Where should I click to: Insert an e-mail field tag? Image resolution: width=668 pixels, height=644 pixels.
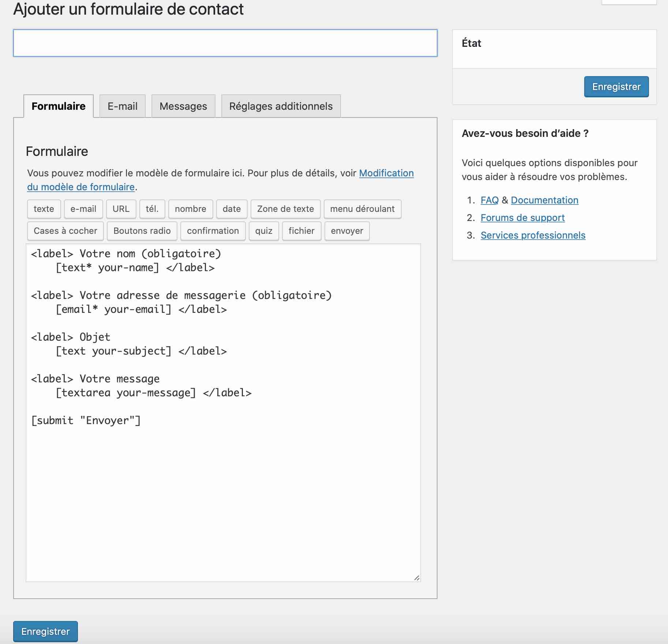[x=83, y=209]
